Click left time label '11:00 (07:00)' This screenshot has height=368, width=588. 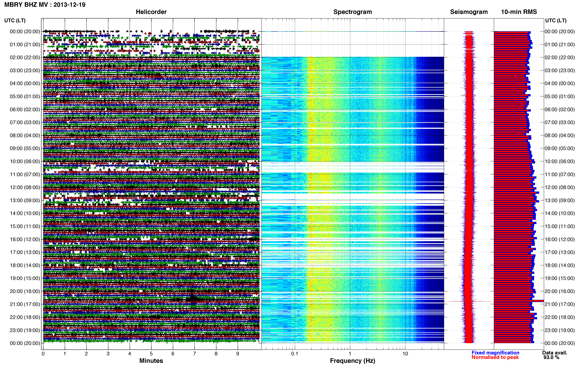click(25, 174)
